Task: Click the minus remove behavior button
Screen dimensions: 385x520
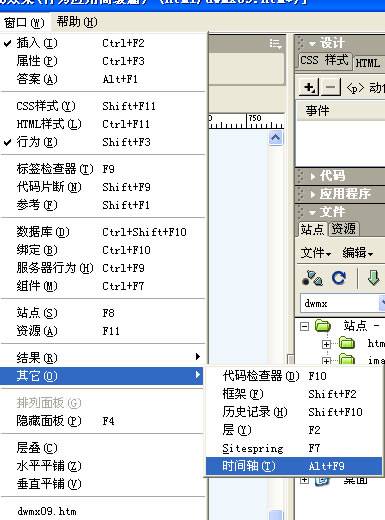Action: point(330,88)
